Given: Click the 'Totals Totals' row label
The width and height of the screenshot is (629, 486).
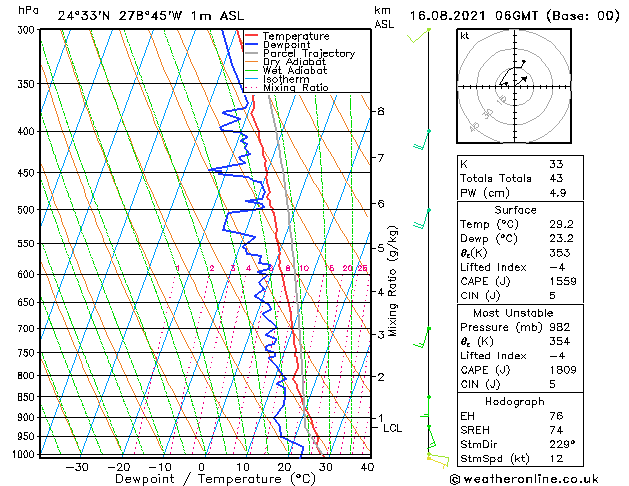Looking at the screenshot, I should point(496,178).
